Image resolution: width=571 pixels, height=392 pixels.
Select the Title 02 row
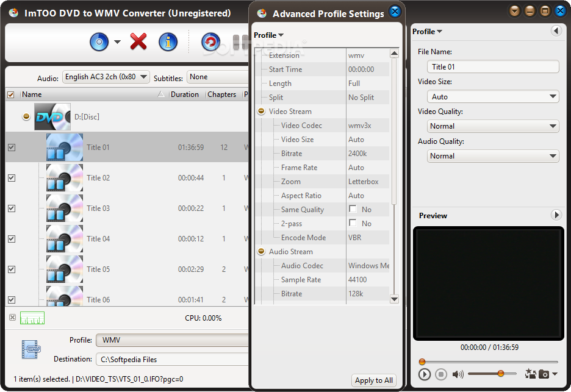tap(127, 178)
